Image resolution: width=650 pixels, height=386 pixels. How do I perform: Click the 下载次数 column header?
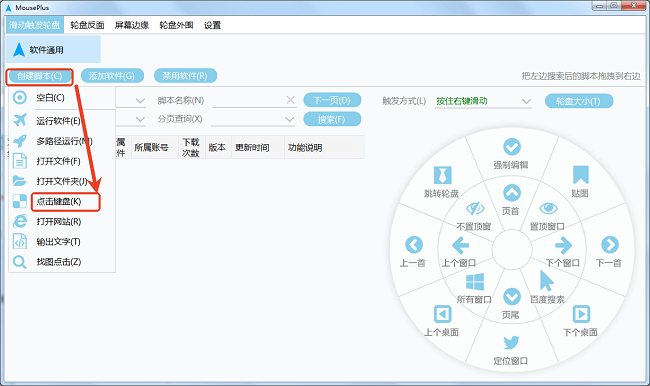coord(192,147)
